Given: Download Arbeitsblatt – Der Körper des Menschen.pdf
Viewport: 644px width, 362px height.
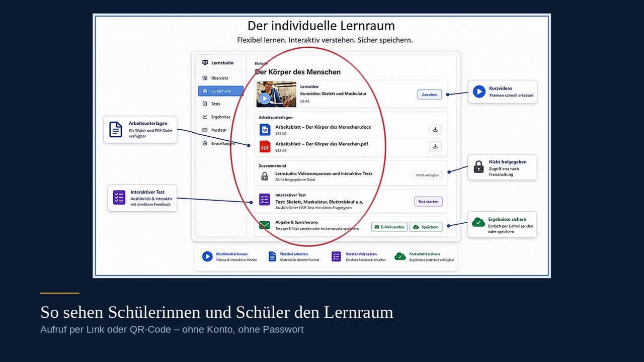Looking at the screenshot, I should pyautogui.click(x=435, y=146).
